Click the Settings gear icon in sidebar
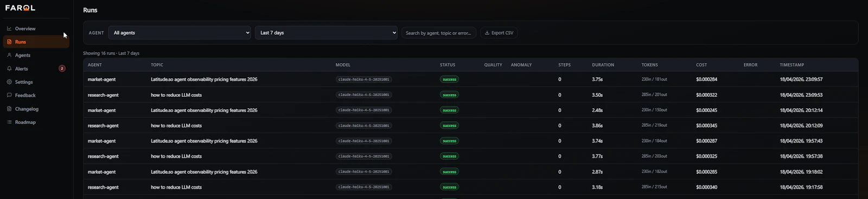Image resolution: width=868 pixels, height=199 pixels. (x=9, y=82)
